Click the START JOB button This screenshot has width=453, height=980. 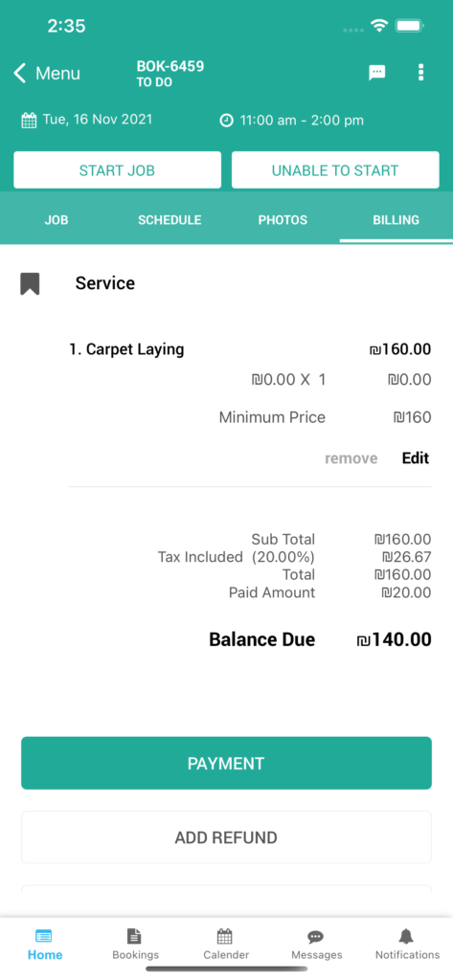(117, 170)
